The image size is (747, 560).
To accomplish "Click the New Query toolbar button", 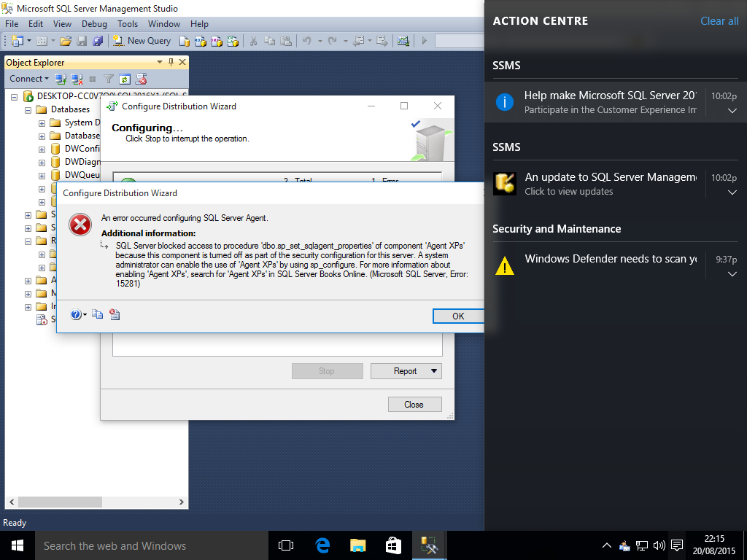I will point(143,41).
